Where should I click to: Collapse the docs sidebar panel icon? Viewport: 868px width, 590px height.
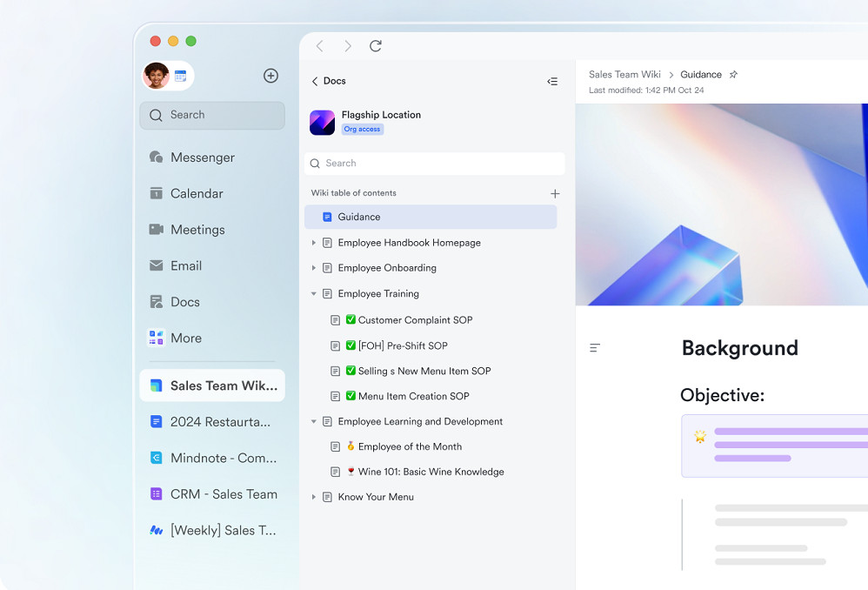tap(552, 81)
